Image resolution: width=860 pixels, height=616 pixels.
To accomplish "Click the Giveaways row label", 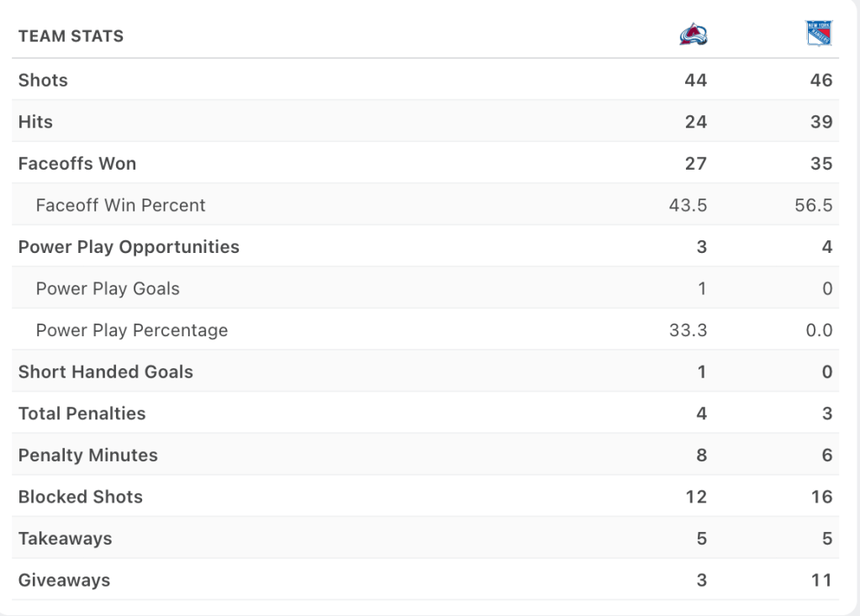I will point(64,580).
